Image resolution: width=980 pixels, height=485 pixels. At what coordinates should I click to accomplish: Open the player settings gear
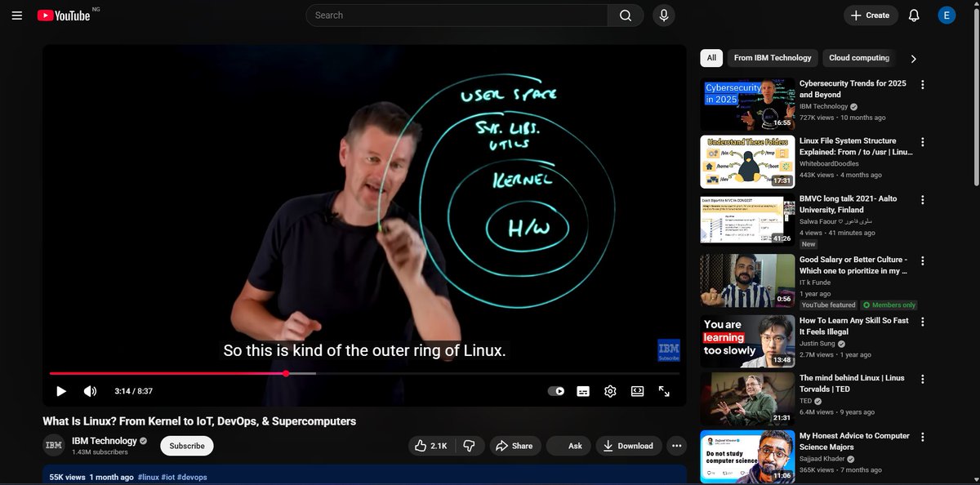pos(610,391)
